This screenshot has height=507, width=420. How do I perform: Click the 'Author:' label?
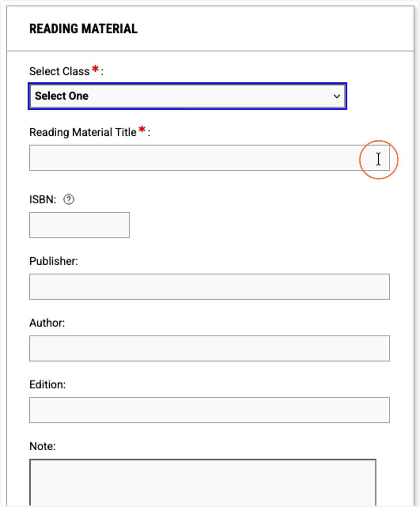[47, 323]
